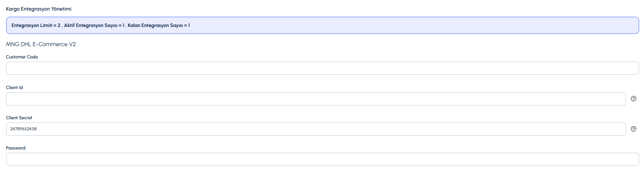Click the Kargo Entegrasyon Yönetimi heading
This screenshot has height=174, width=644.
click(x=39, y=9)
